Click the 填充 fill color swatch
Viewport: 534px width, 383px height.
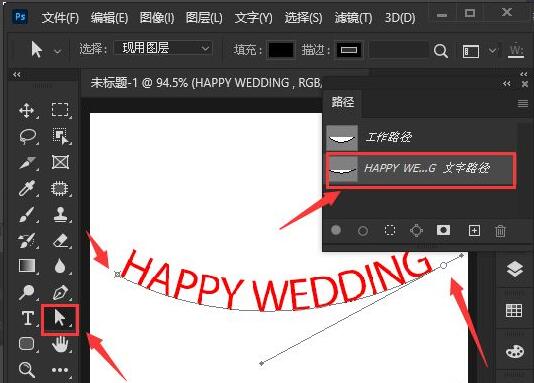(281, 50)
